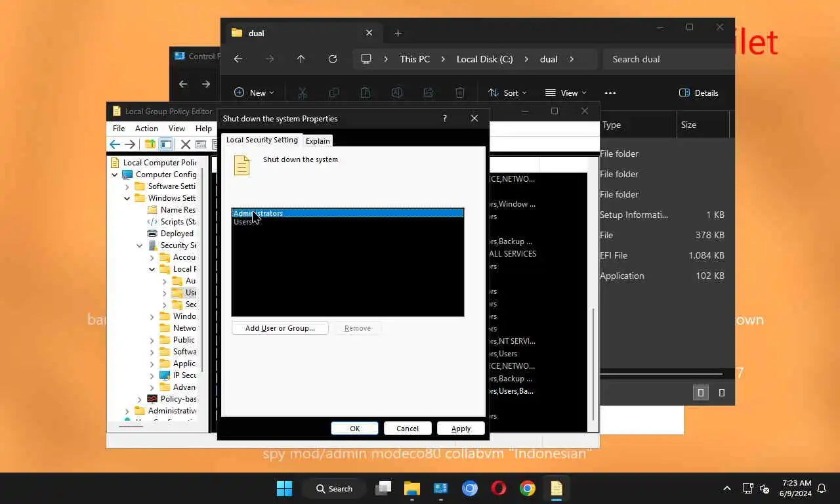This screenshot has width=840, height=504.
Task: Click Add User or Group button
Action: 280,328
